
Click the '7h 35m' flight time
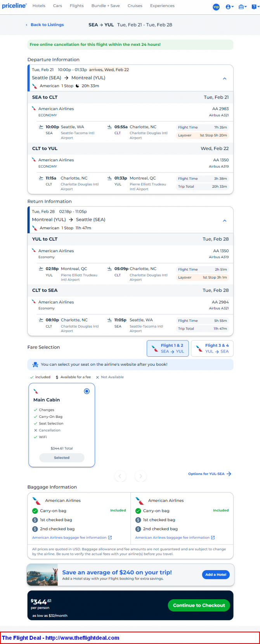(x=220, y=127)
